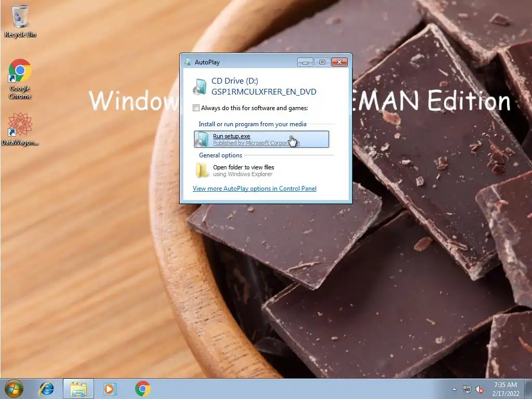Viewport: 532px width, 399px height.
Task: Run setup.exe from AutoPlay
Action: (261, 139)
